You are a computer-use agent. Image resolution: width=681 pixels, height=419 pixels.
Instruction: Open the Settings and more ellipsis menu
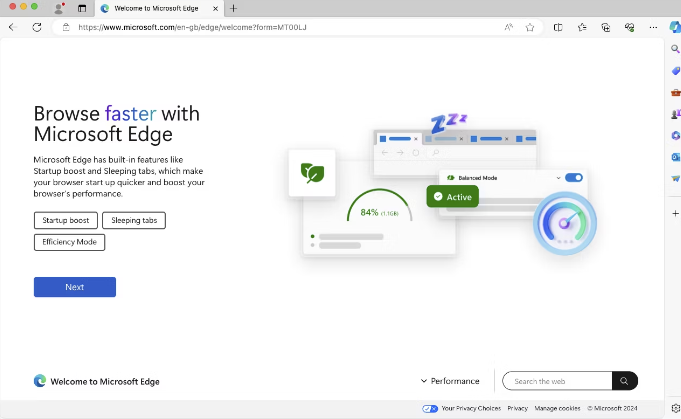653,27
